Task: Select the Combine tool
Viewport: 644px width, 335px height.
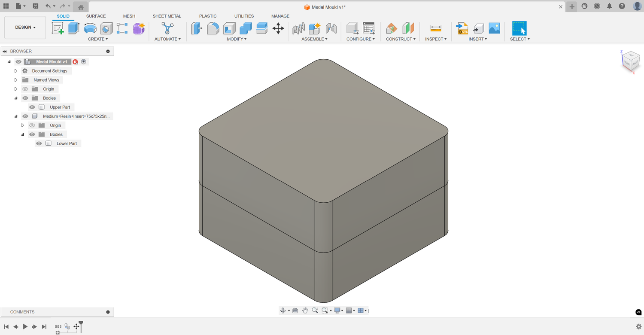Action: 246,28
